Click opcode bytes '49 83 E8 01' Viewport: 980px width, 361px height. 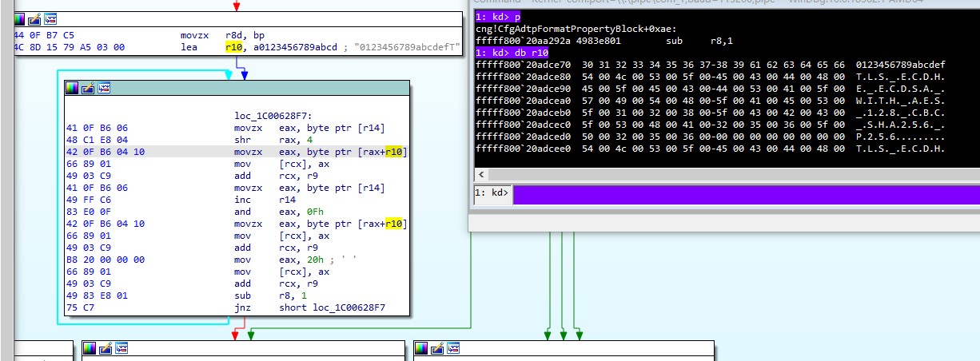point(97,296)
